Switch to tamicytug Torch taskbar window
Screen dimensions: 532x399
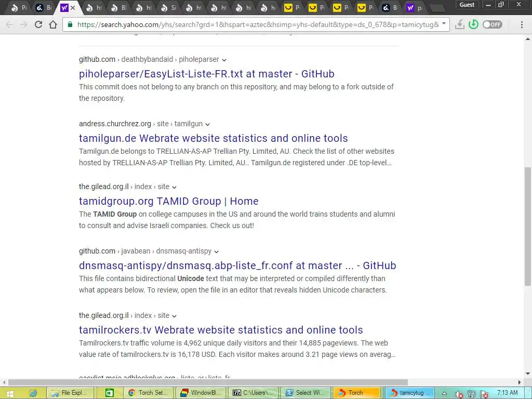coord(410,393)
